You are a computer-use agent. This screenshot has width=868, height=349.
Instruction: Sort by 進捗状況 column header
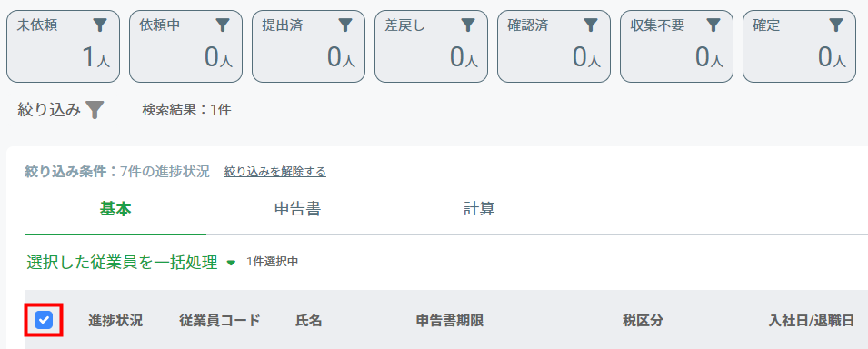[115, 321]
